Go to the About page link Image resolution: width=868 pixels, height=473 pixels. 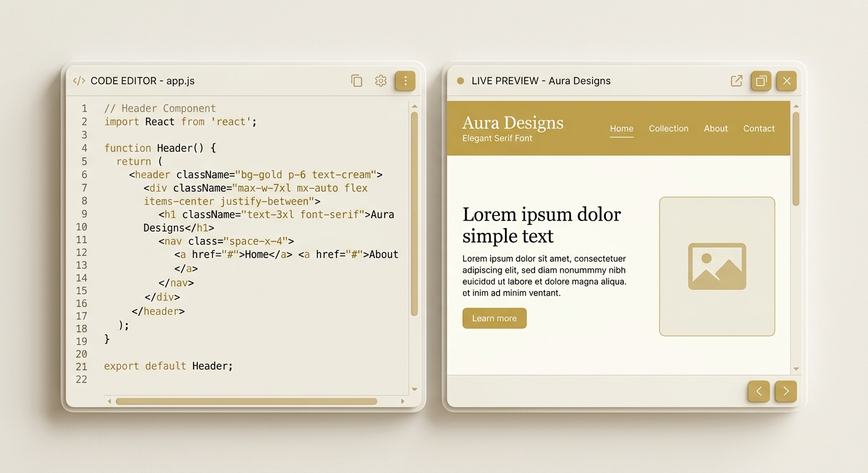[x=716, y=129]
